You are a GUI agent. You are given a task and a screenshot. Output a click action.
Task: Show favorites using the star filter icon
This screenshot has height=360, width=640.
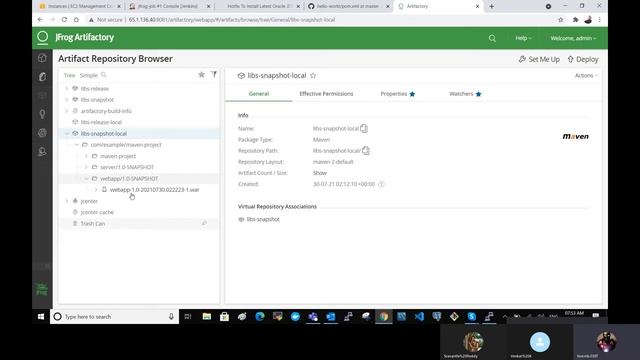[x=202, y=75]
